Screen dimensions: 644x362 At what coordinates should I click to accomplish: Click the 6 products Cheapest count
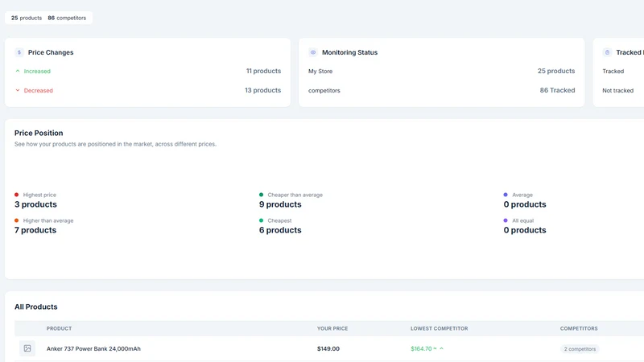(280, 230)
